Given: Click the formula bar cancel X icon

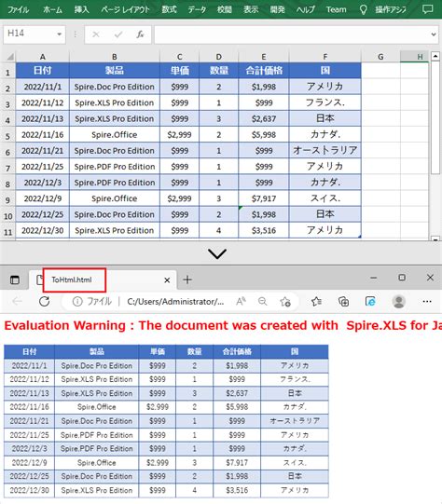Looking at the screenshot, I should click(96, 34).
